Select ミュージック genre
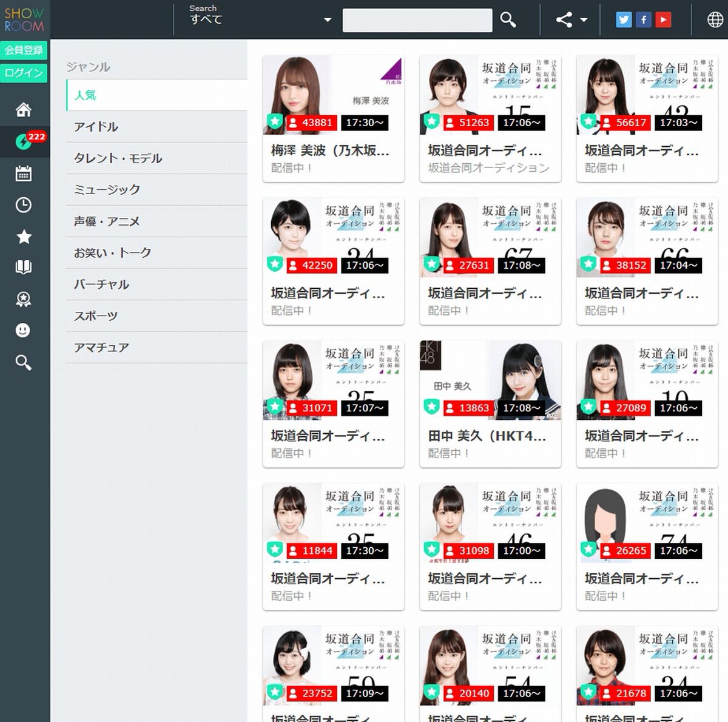 pos(157,190)
